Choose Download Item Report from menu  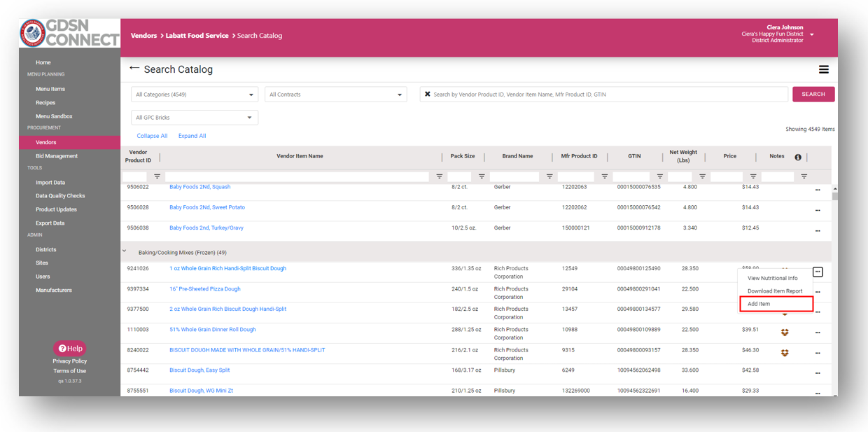point(776,291)
